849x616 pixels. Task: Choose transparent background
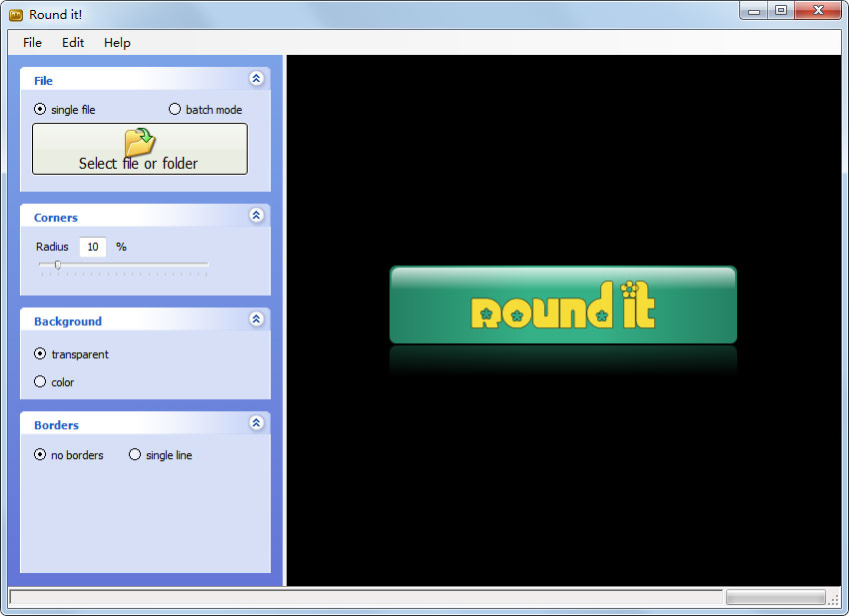coord(40,353)
